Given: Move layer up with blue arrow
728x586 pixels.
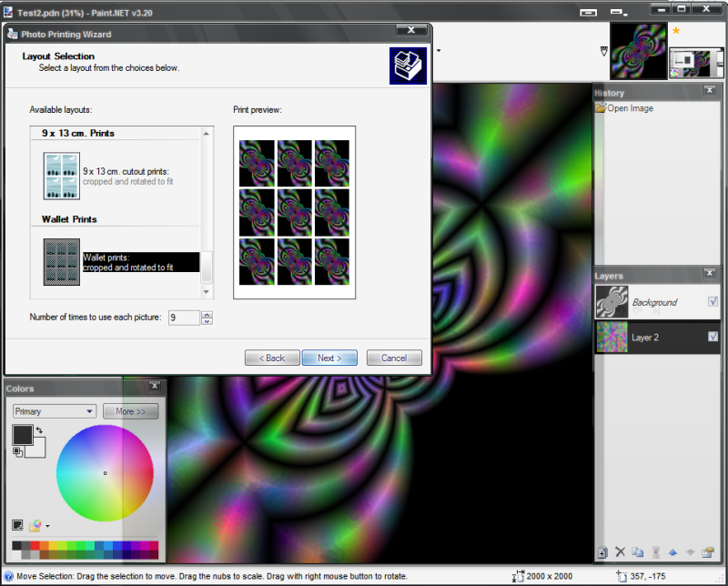Looking at the screenshot, I should click(x=672, y=552).
